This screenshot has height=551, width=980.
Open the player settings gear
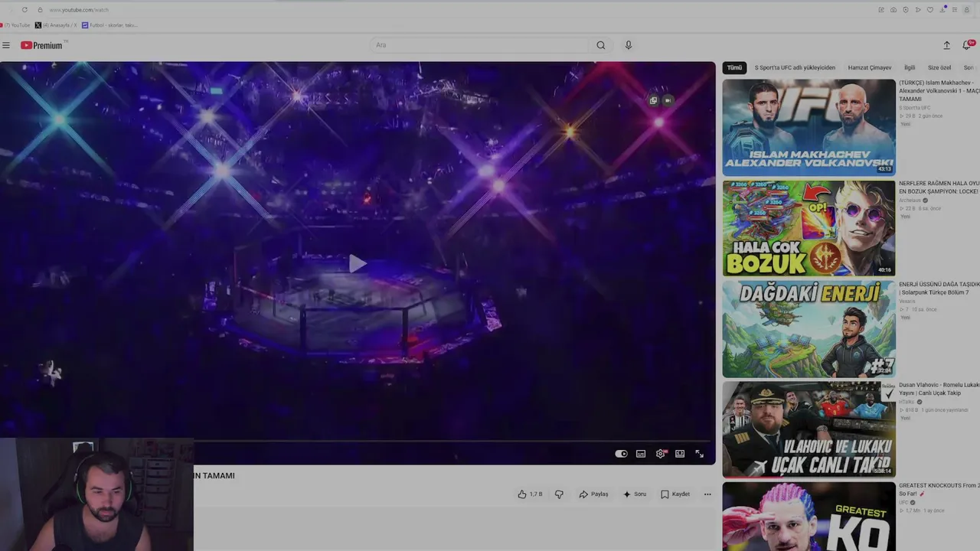click(661, 454)
